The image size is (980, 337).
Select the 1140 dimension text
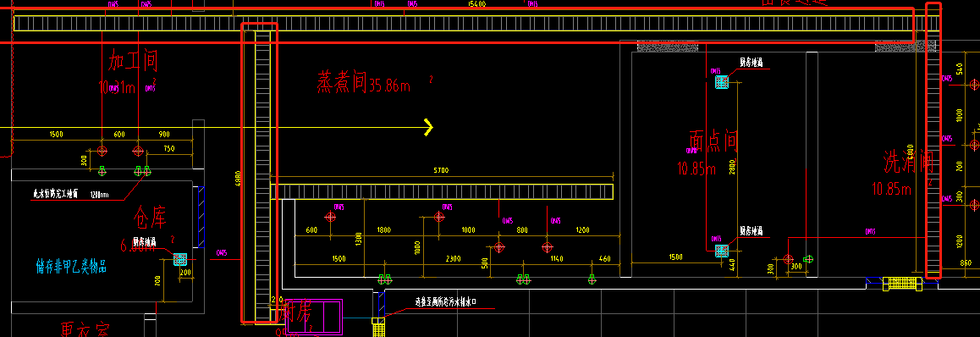coord(556,258)
